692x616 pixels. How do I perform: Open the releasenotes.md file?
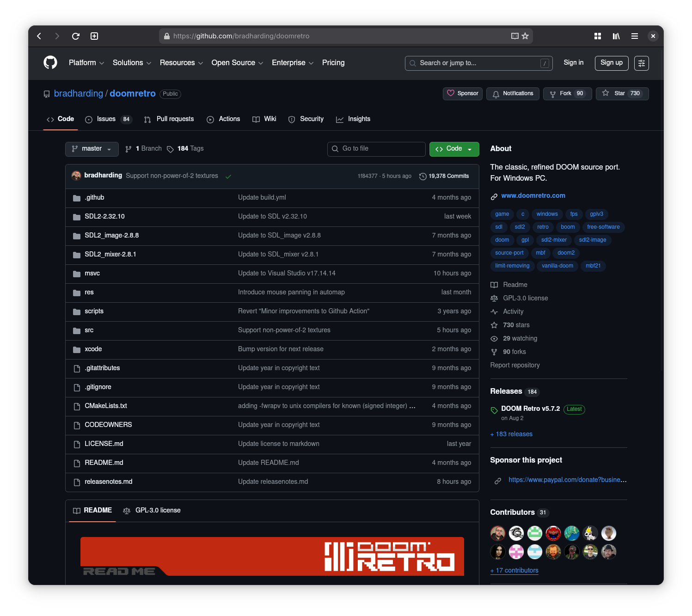(109, 482)
